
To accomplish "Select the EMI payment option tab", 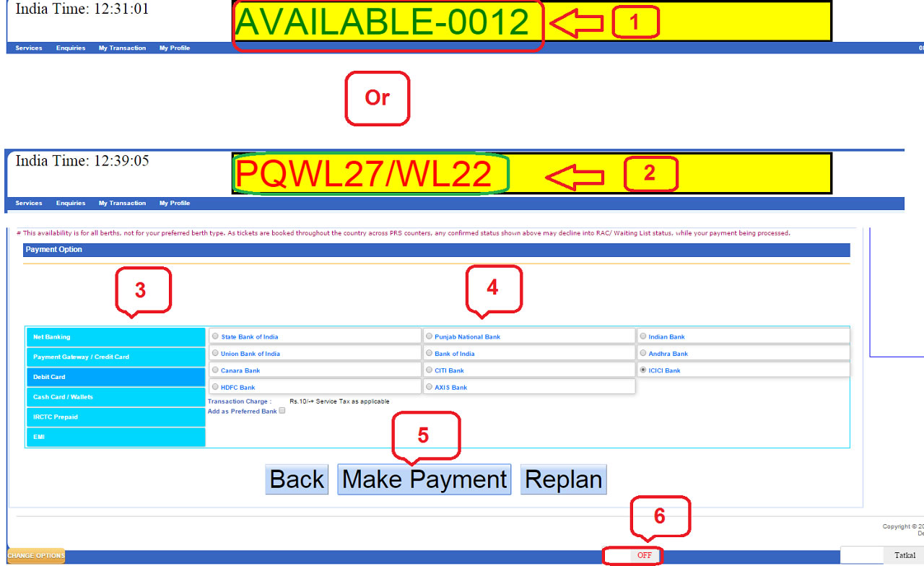I will coord(115,437).
